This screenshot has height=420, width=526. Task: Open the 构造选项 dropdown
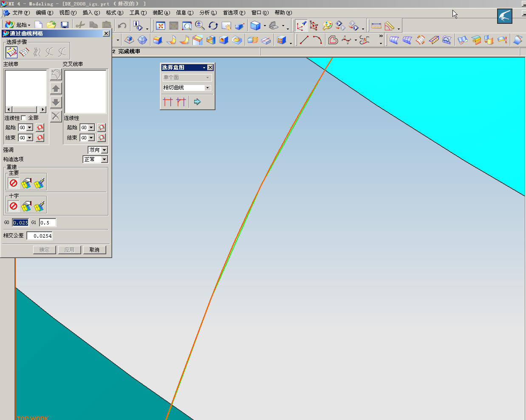[x=105, y=159]
